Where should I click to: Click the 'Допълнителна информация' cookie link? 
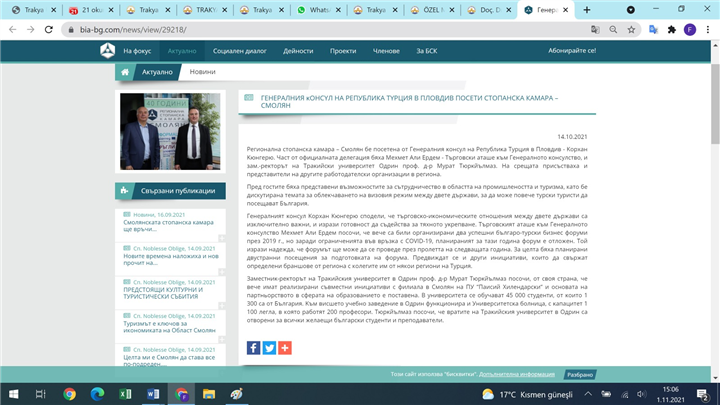click(x=517, y=374)
